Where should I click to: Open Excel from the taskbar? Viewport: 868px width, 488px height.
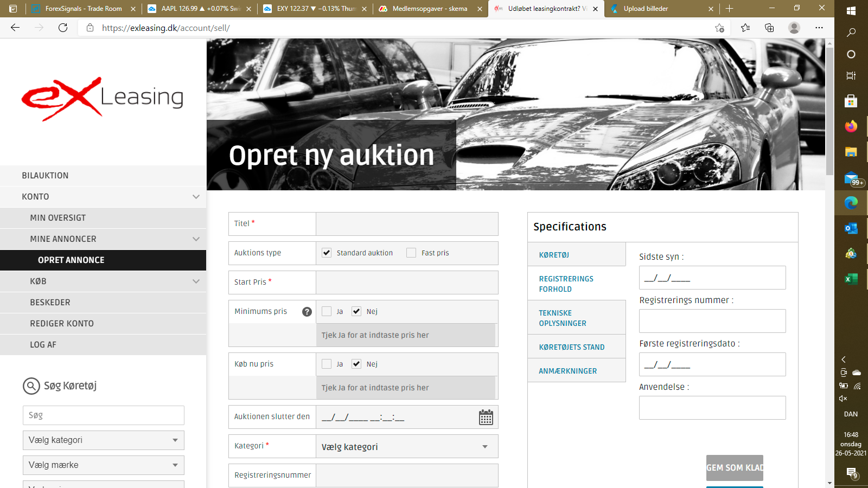pyautogui.click(x=851, y=279)
